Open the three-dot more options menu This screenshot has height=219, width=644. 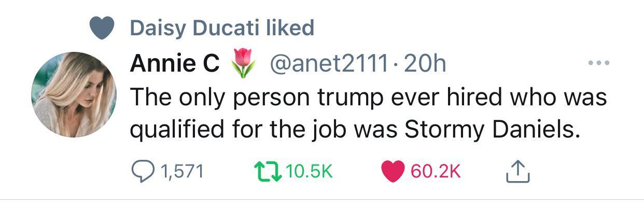point(599,63)
